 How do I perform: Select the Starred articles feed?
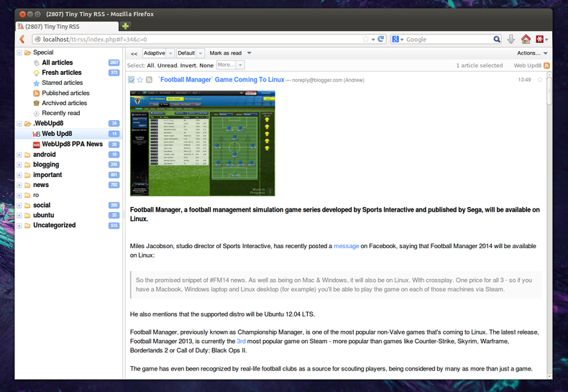click(x=63, y=83)
